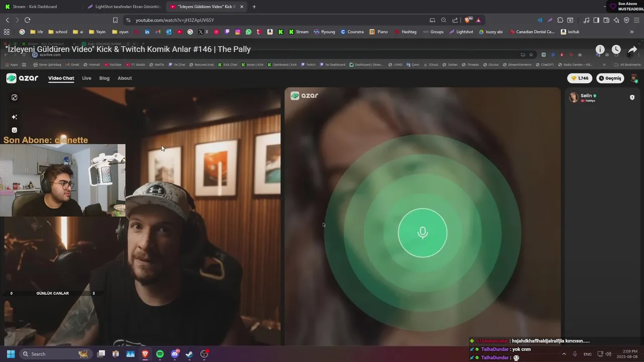Viewport: 644px width, 362px height.
Task: Tap the green microphone button
Action: tap(422, 233)
